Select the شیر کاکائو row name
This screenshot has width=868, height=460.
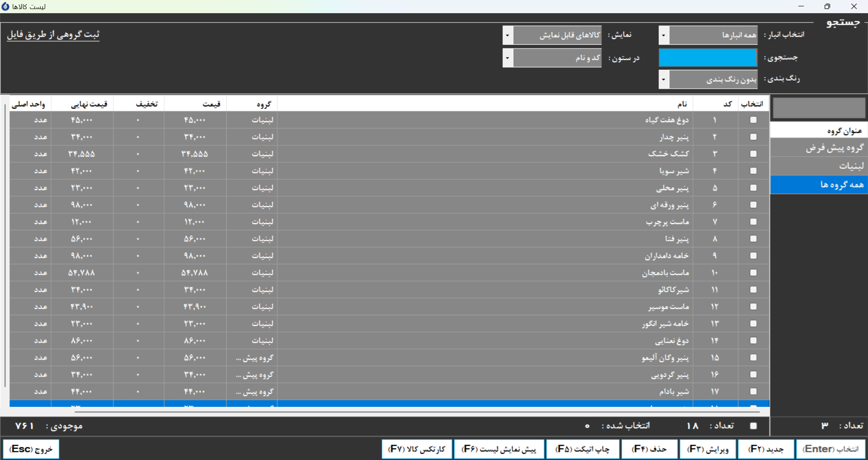coord(674,290)
